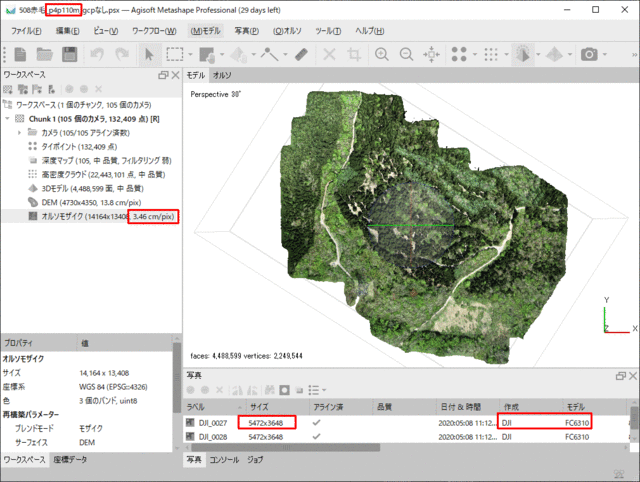Sort photos by the サイズ column header
Screen dimensions: 640x482
pos(277,407)
